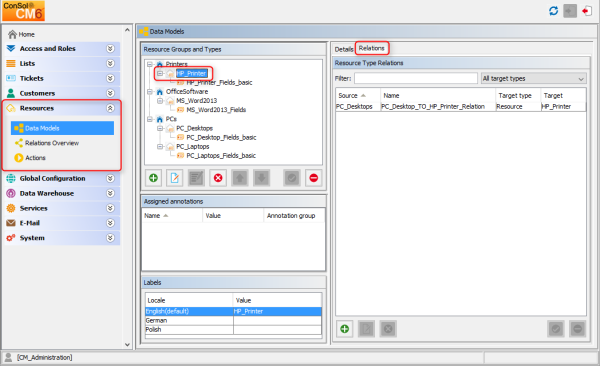Select the Polish locale row

pos(233,330)
